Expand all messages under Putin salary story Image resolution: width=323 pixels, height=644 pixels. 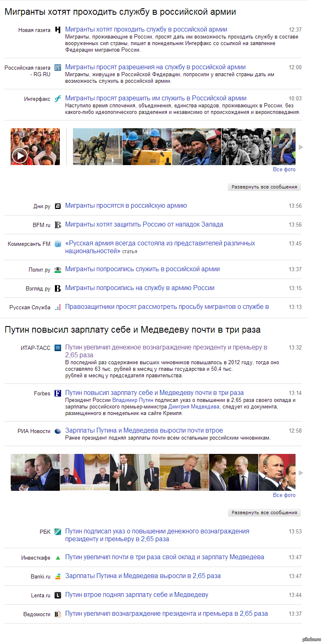pos(264,512)
